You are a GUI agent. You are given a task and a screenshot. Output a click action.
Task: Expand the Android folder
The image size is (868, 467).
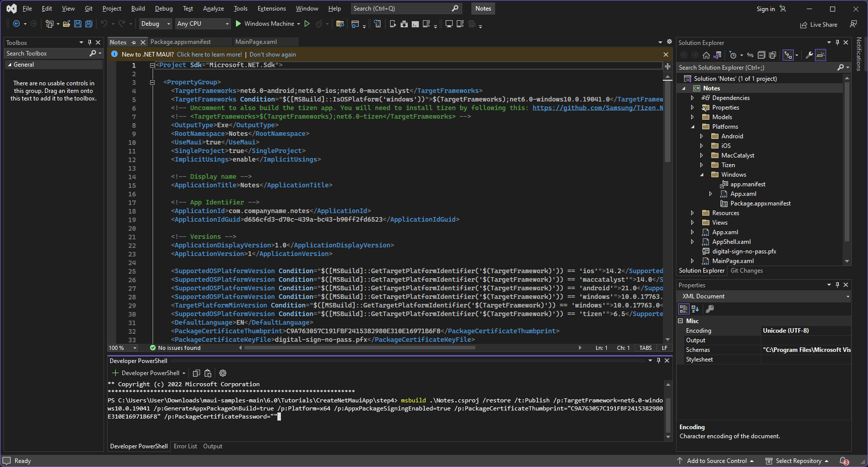point(702,136)
